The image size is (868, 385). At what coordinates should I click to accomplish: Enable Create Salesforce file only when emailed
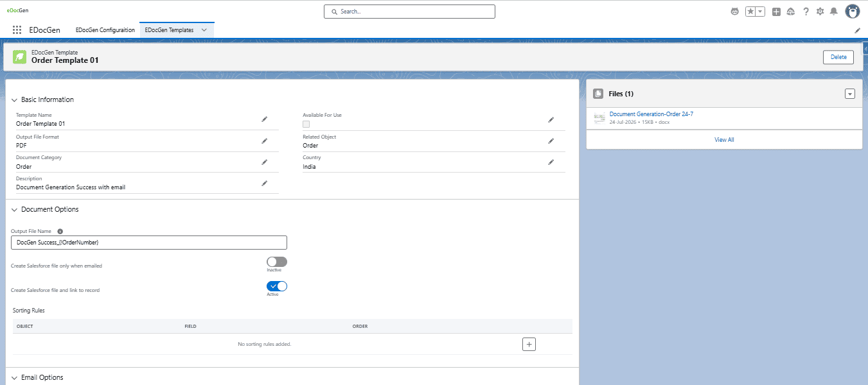[277, 262]
